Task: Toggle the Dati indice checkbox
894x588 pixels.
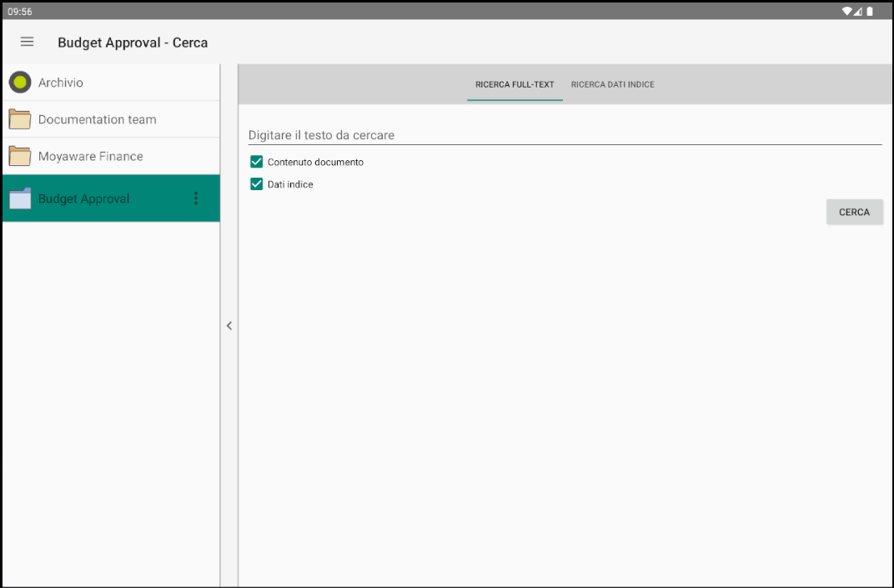Action: [x=257, y=184]
